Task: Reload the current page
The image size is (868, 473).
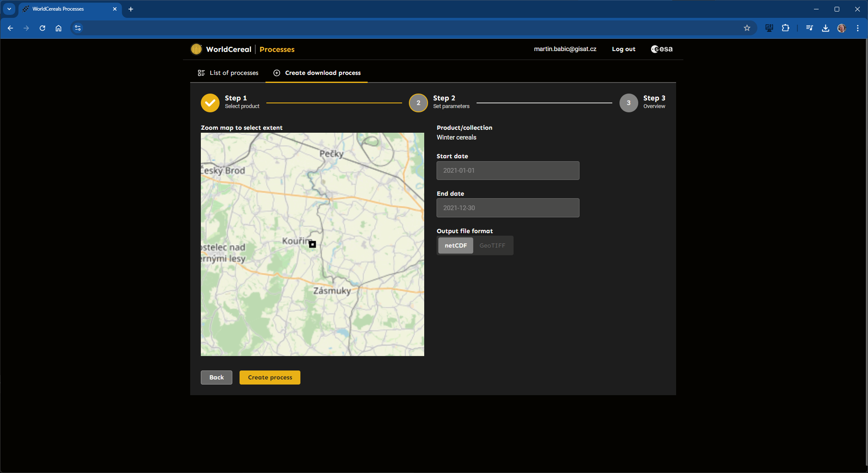Action: pyautogui.click(x=43, y=28)
